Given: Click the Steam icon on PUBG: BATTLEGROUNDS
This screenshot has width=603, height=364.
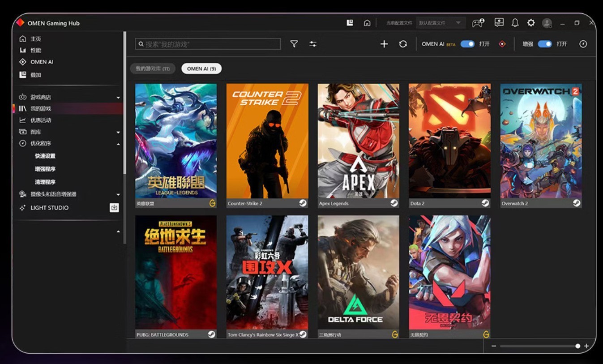Looking at the screenshot, I should pos(212,334).
